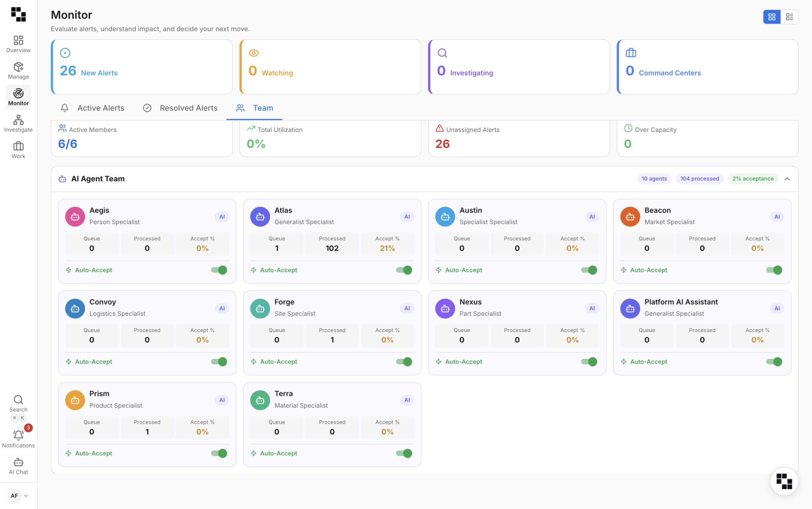Click the Monitor page heading
This screenshot has height=509, width=812.
pos(71,15)
